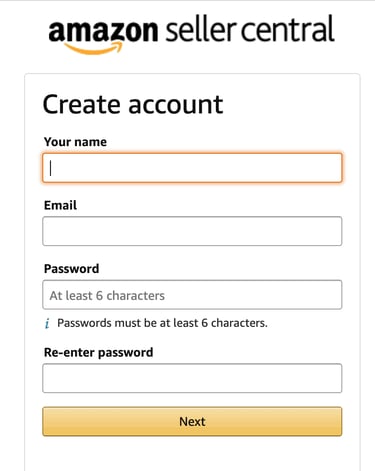Viewport: 375px width, 471px height.
Task: Click the amazon wordmark in the header
Action: pyautogui.click(x=103, y=31)
